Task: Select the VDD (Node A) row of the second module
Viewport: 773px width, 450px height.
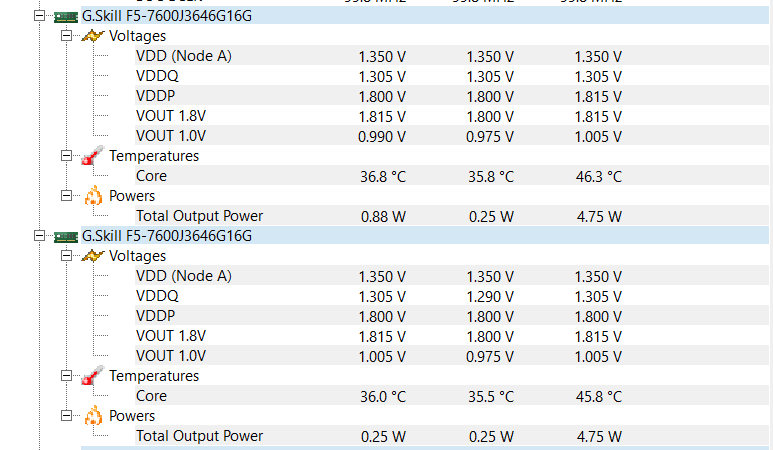Action: tap(452, 276)
